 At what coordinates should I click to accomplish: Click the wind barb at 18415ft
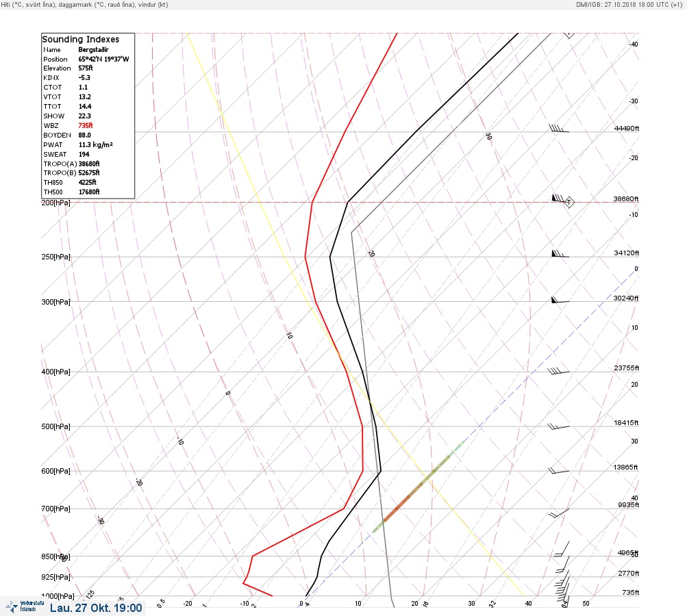point(558,426)
